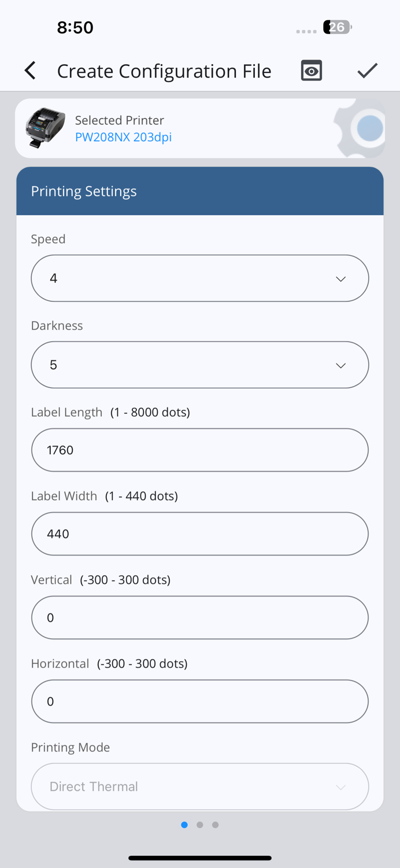Expand the Darkness dropdown chevron
The height and width of the screenshot is (868, 400).
(340, 366)
